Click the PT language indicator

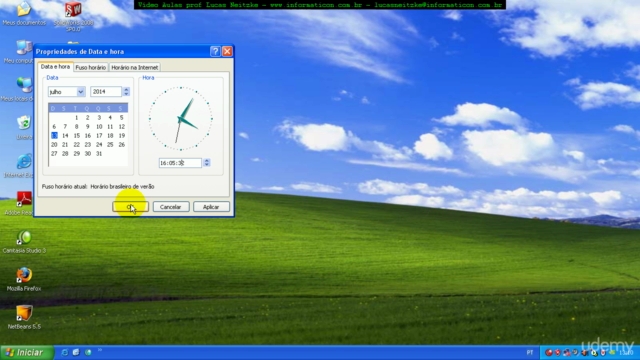tap(530, 353)
